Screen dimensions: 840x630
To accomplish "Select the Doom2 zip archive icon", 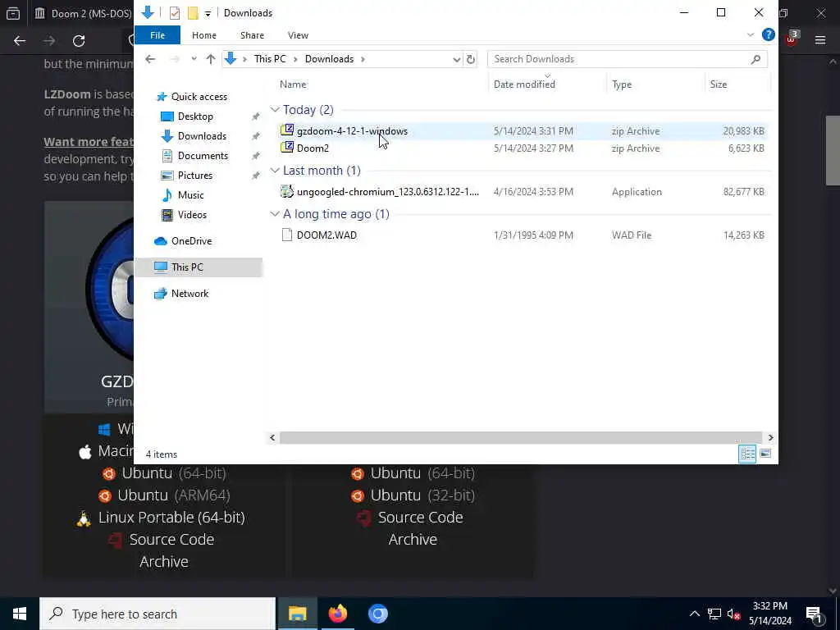I will (287, 148).
